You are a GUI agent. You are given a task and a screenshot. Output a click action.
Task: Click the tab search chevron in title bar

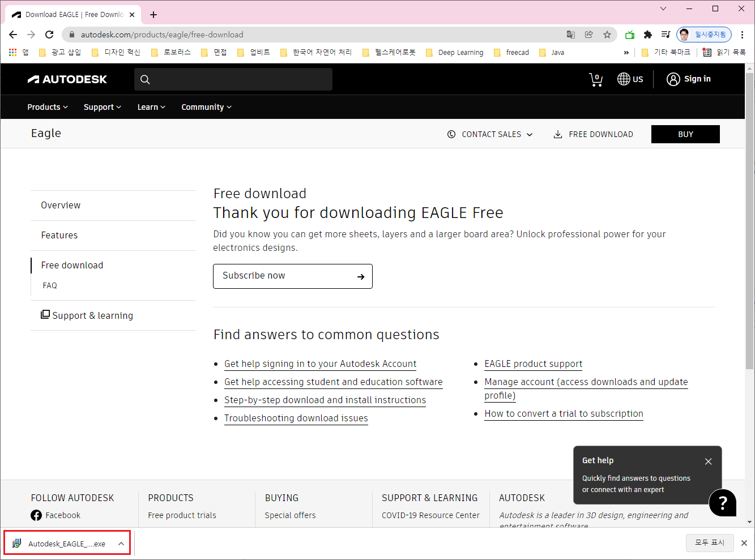pyautogui.click(x=663, y=8)
